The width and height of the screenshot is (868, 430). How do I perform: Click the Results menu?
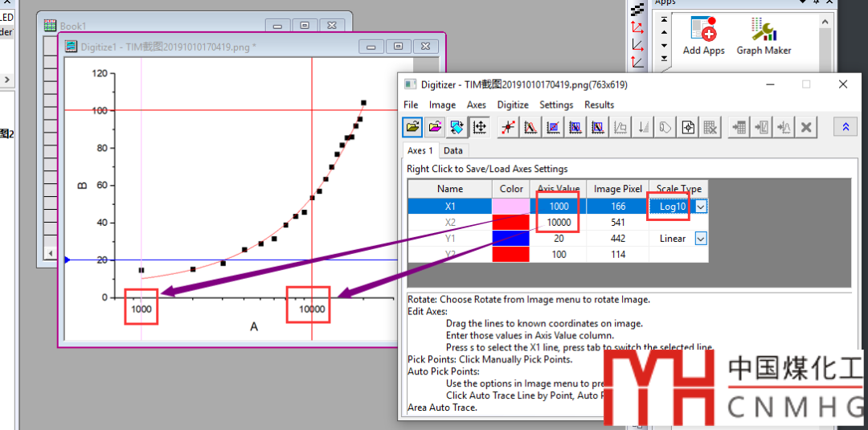[x=599, y=104]
